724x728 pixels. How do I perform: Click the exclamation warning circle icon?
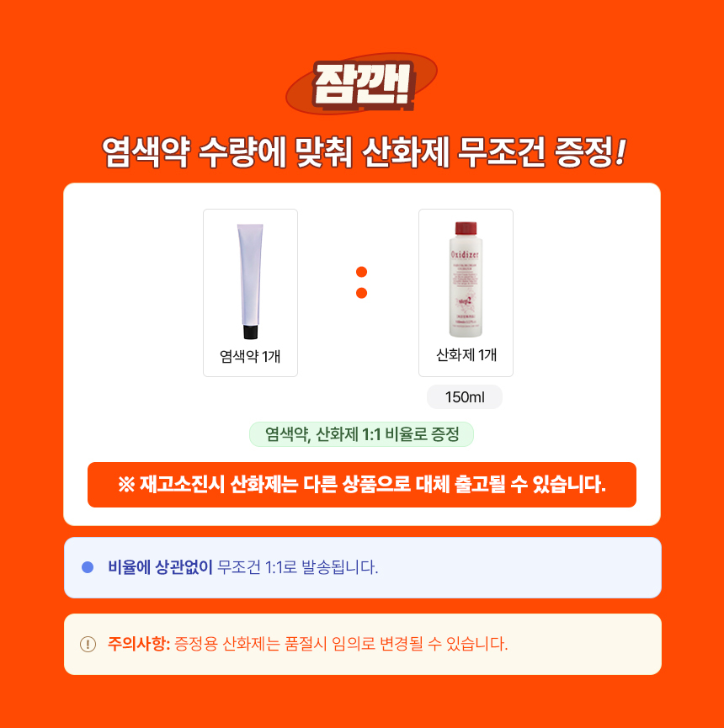(x=88, y=644)
